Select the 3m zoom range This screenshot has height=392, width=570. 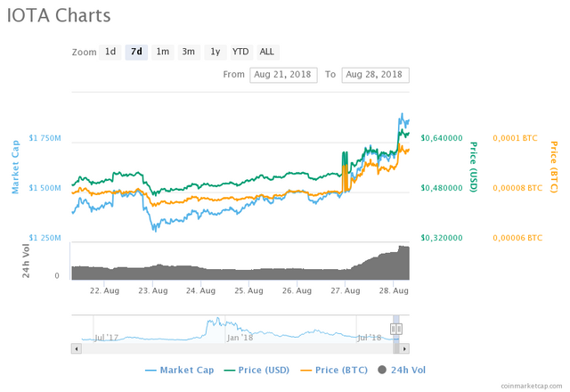(x=189, y=52)
